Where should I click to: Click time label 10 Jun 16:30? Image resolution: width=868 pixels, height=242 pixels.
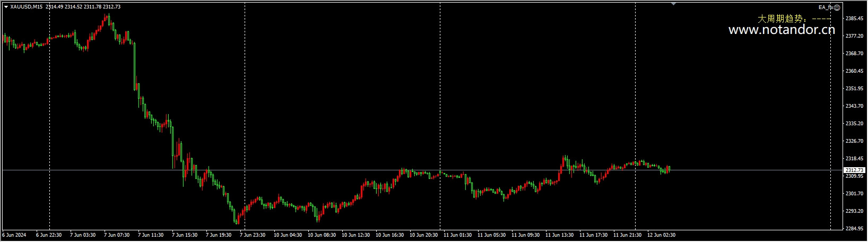click(x=389, y=235)
